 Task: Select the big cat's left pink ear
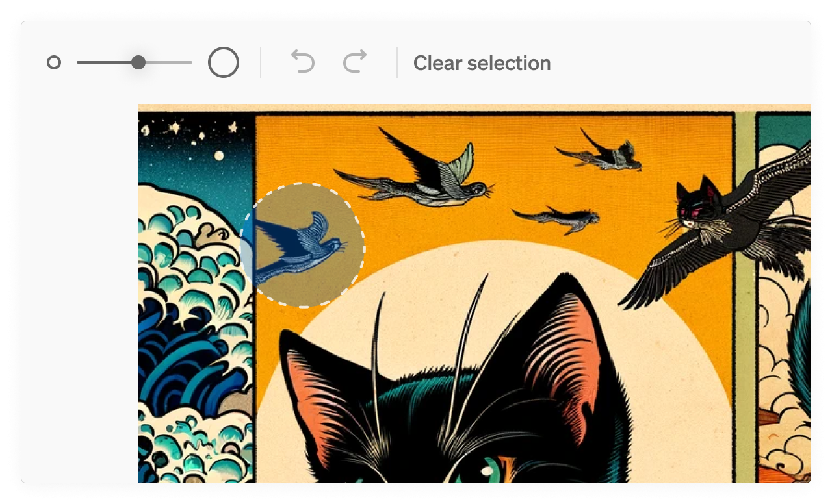pos(318,397)
